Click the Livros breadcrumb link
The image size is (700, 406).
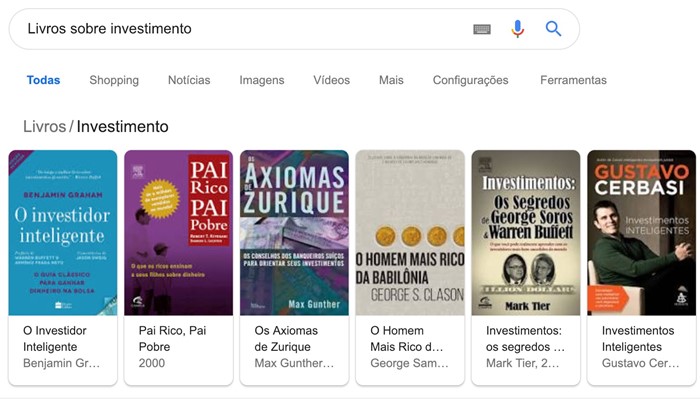[44, 127]
